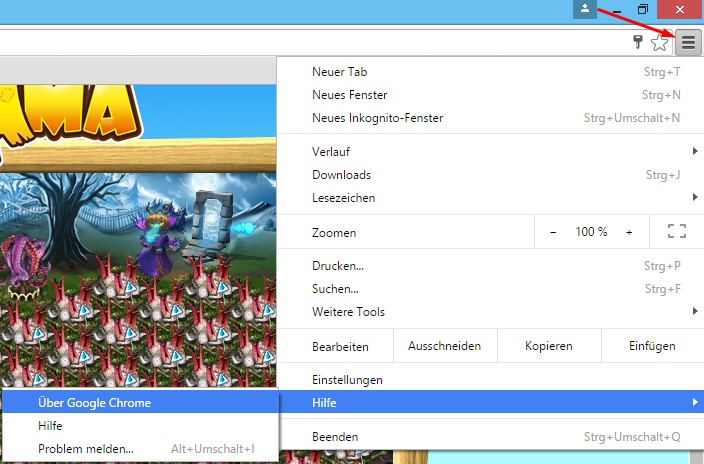Decrease zoom with the minus button
This screenshot has height=464, width=704.
pyautogui.click(x=553, y=232)
